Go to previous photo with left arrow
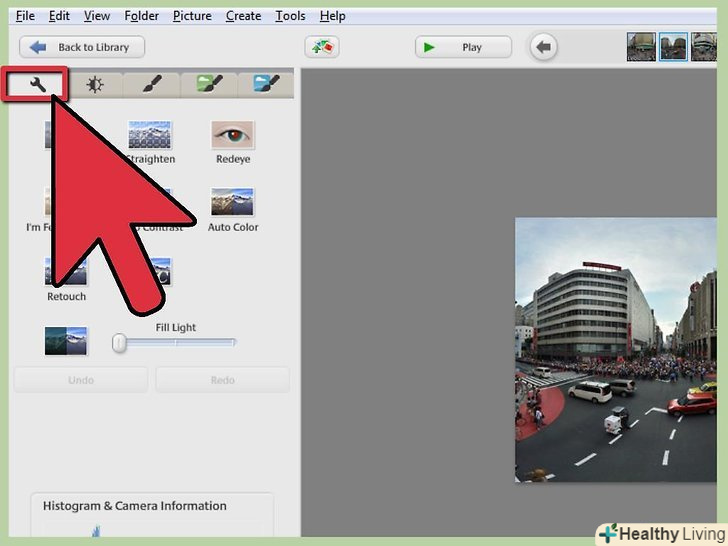 tap(543, 47)
